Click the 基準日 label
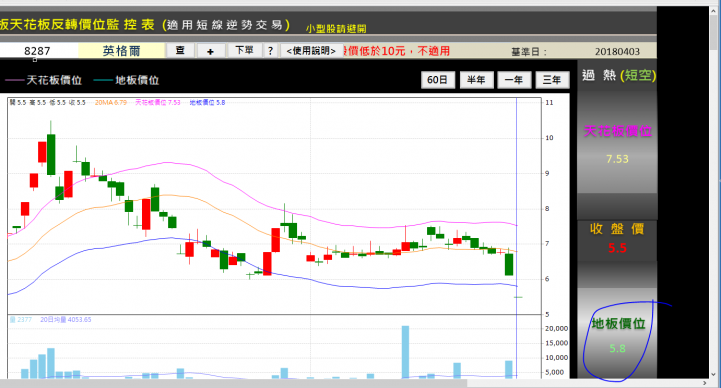The height and width of the screenshot is (388, 721). click(x=529, y=52)
